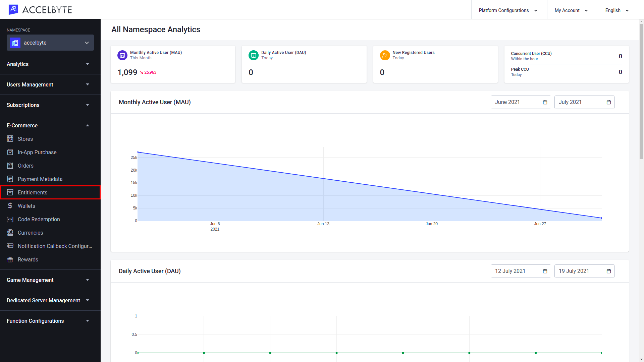Click the namespace building icon
The height and width of the screenshot is (362, 644).
click(x=15, y=43)
